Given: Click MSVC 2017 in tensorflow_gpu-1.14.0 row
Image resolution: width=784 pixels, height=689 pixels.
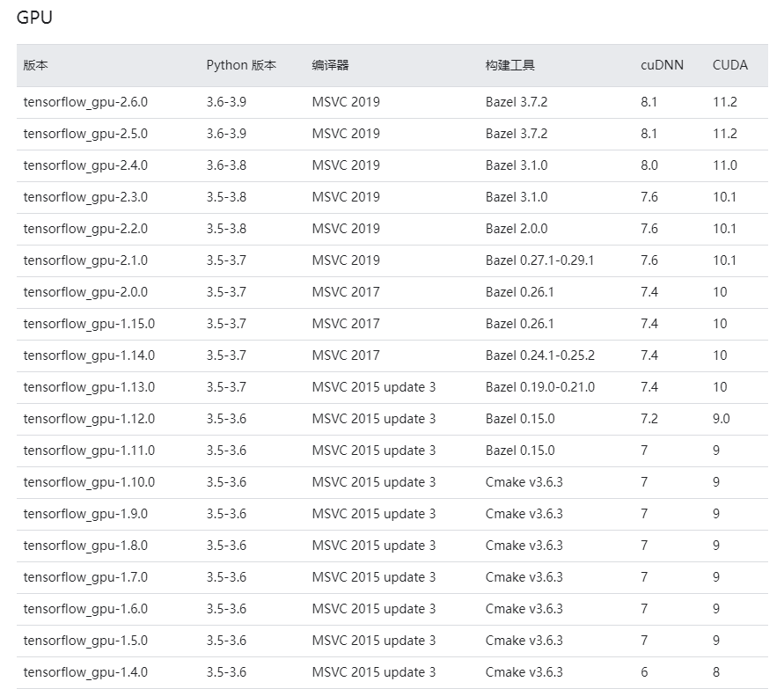Looking at the screenshot, I should coord(346,355).
